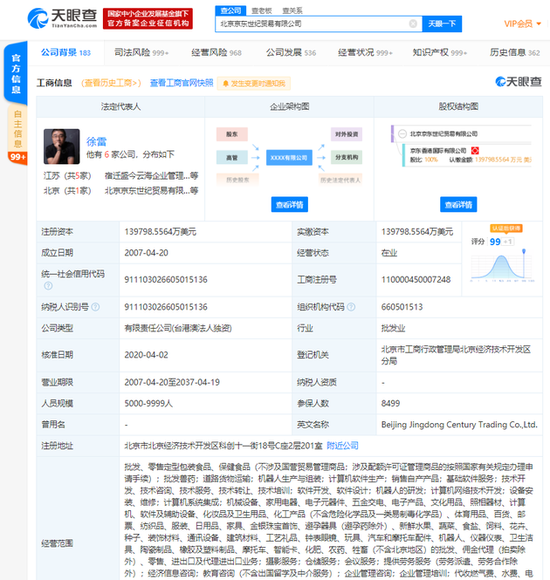Open the 公司发展 tab
Viewport: 550px width, 580px height.
291,53
